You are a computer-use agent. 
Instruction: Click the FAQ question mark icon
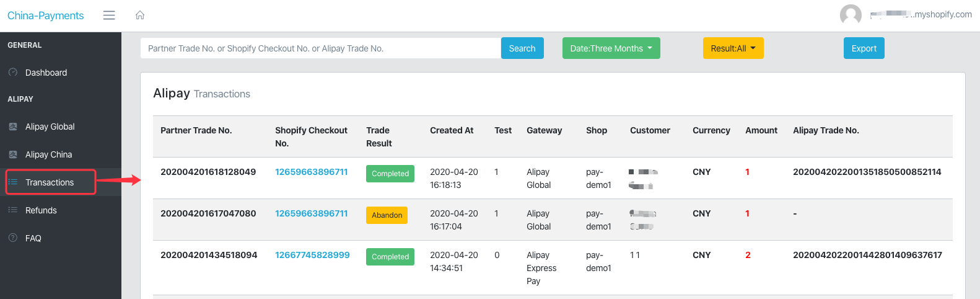click(x=13, y=238)
